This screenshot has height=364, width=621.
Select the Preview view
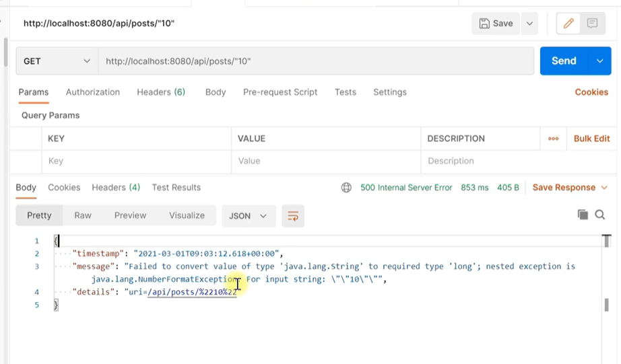tap(130, 215)
